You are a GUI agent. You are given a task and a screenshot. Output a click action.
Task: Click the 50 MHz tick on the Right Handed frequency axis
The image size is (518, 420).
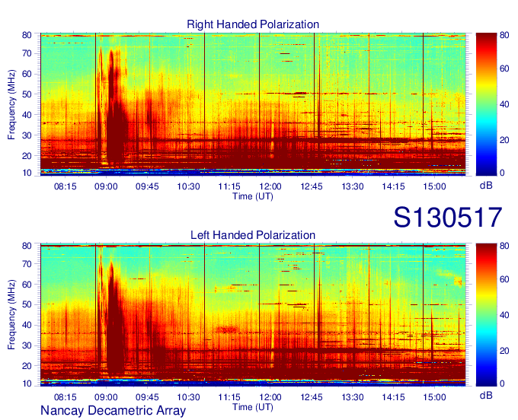[27, 94]
